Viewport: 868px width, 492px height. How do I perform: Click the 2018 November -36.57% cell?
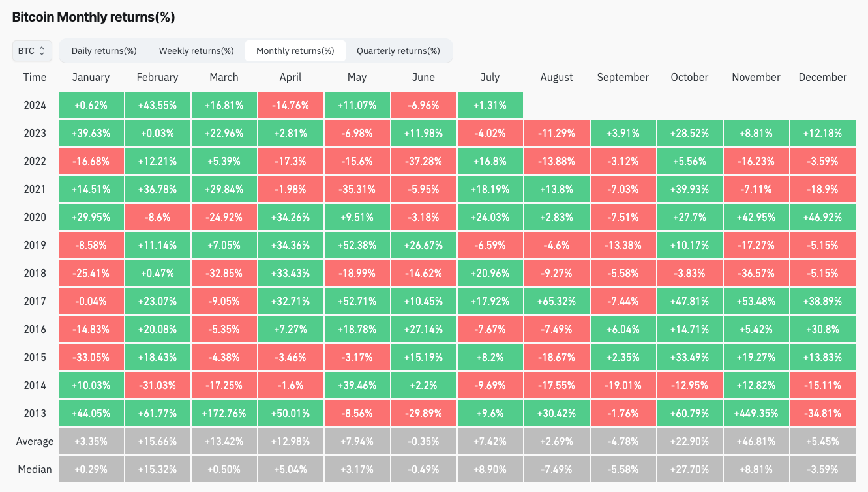[756, 273]
